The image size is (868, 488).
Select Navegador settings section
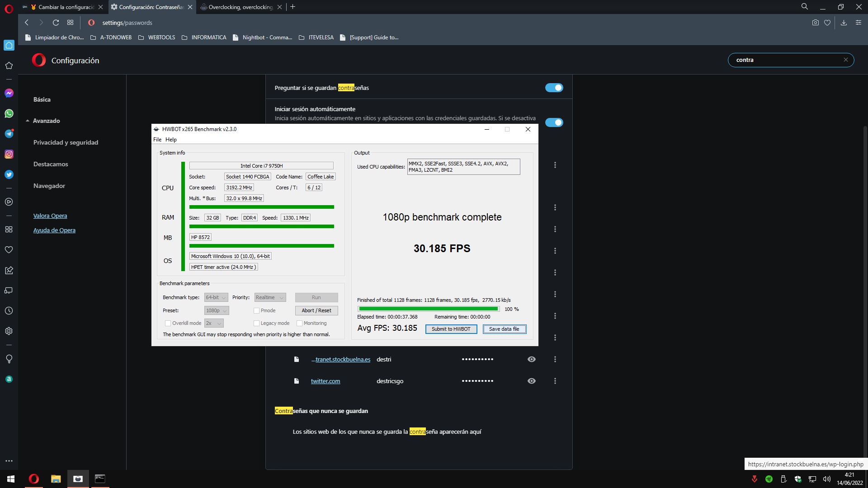[49, 186]
